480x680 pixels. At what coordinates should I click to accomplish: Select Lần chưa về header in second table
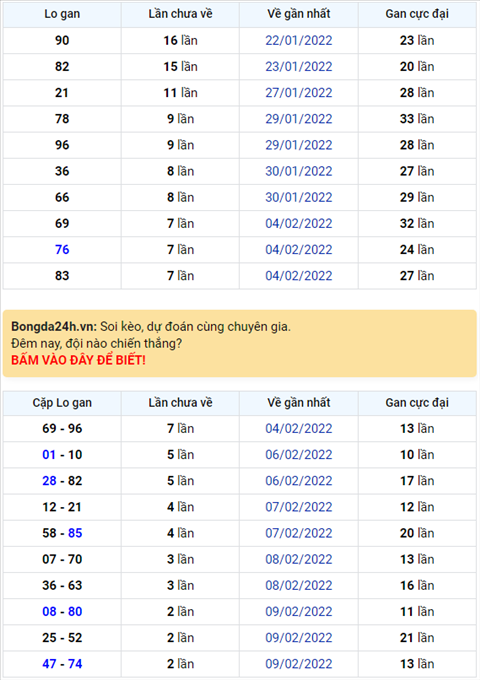180,403
